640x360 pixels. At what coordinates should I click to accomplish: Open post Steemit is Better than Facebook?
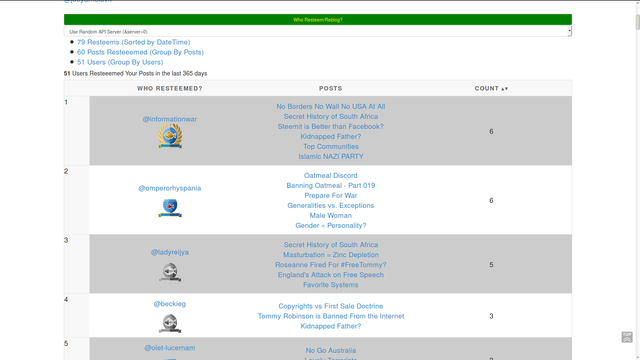331,127
